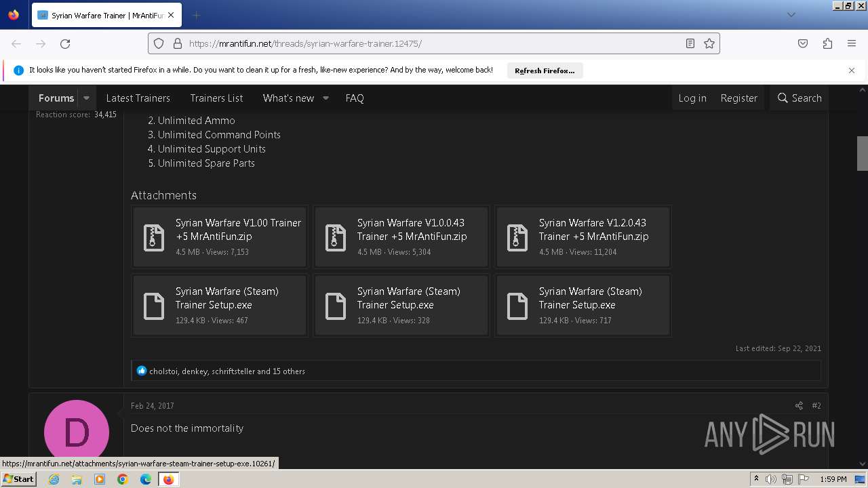The image size is (868, 488).
Task: Go back with the browser back arrow
Action: click(x=16, y=43)
